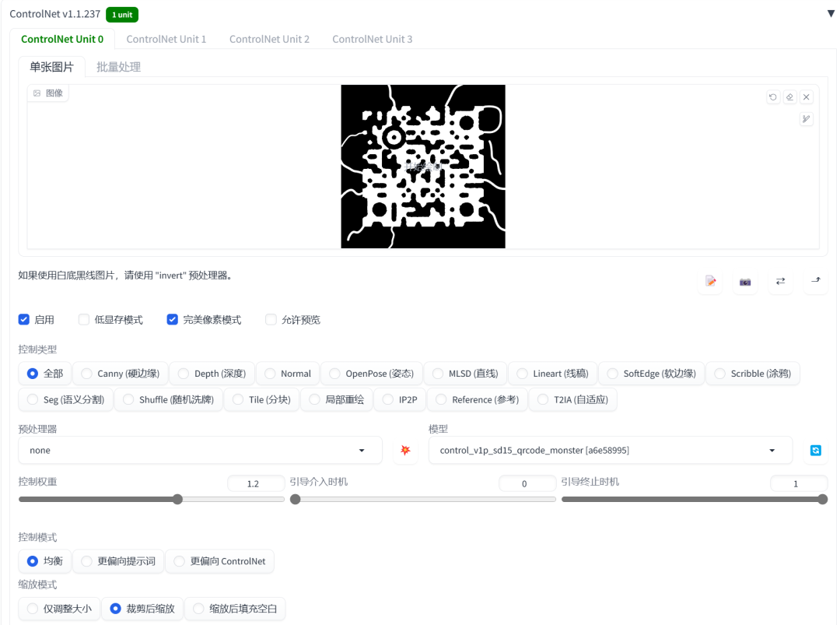Select 局部重绘 control type
Screen dimensions: 840x625
tap(337, 400)
